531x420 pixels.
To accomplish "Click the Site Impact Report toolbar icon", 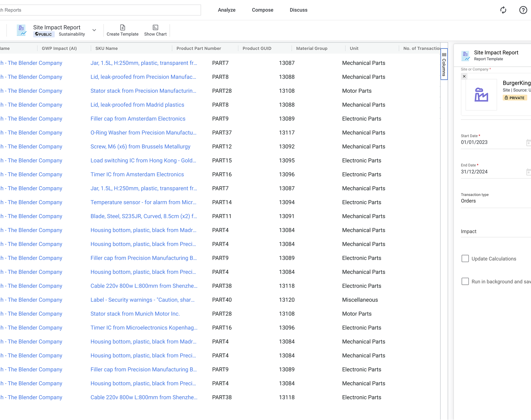I will coord(21,30).
